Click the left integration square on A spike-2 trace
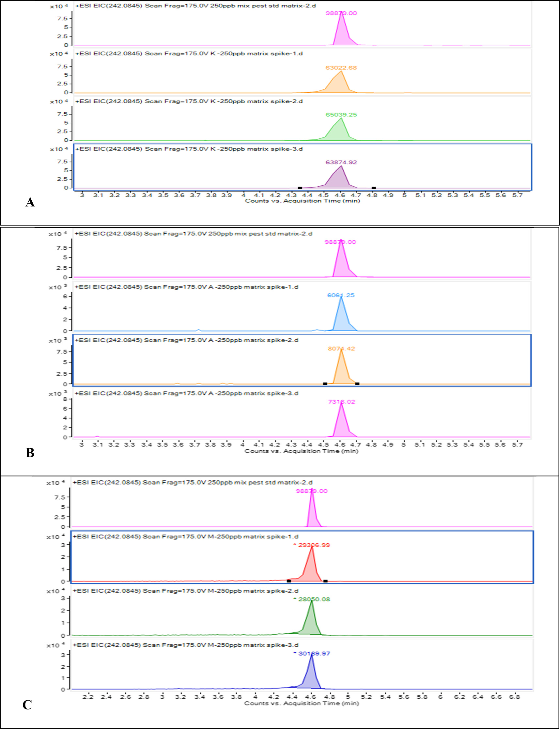The height and width of the screenshot is (729, 560). (x=325, y=384)
